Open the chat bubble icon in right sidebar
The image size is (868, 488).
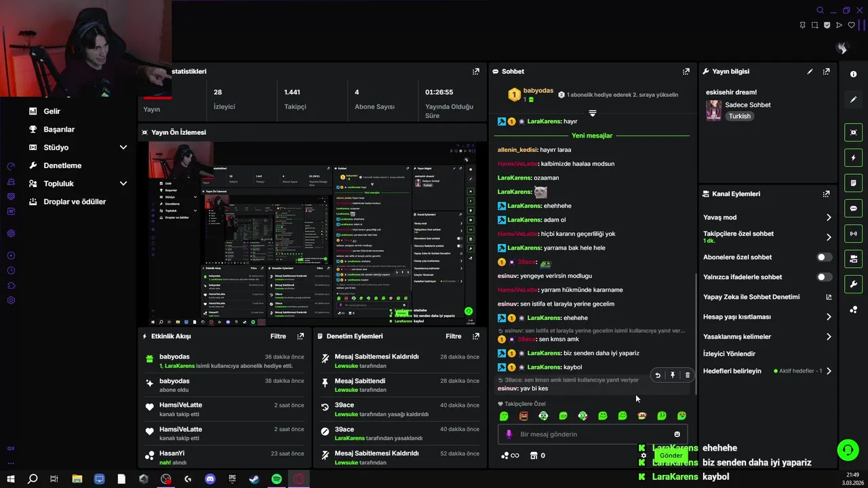click(853, 209)
